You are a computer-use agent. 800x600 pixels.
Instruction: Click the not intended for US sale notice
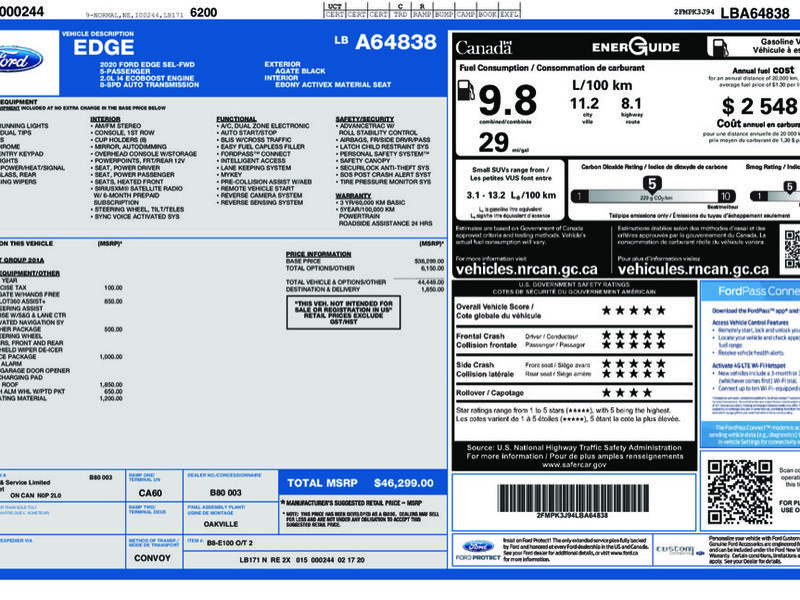tap(343, 312)
